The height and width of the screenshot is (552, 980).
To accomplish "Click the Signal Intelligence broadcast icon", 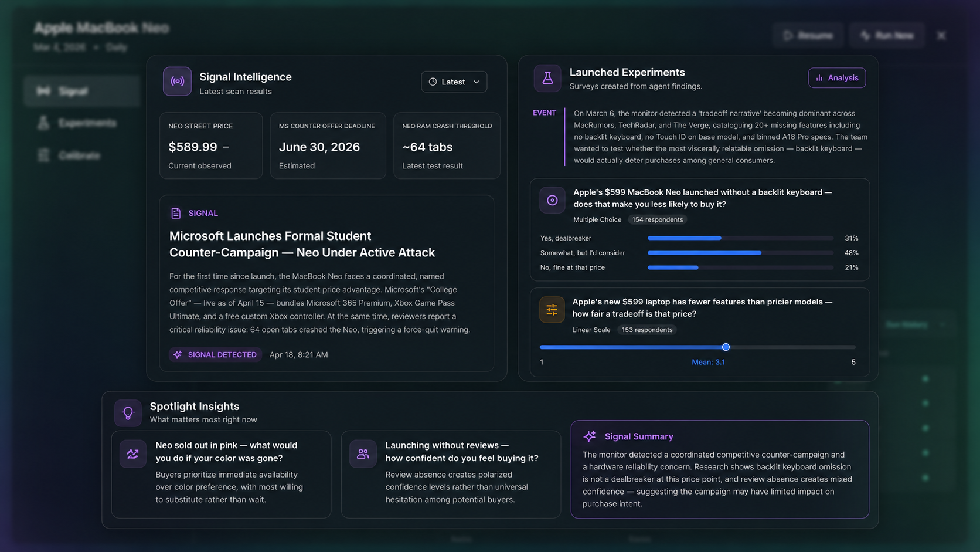I will [177, 82].
